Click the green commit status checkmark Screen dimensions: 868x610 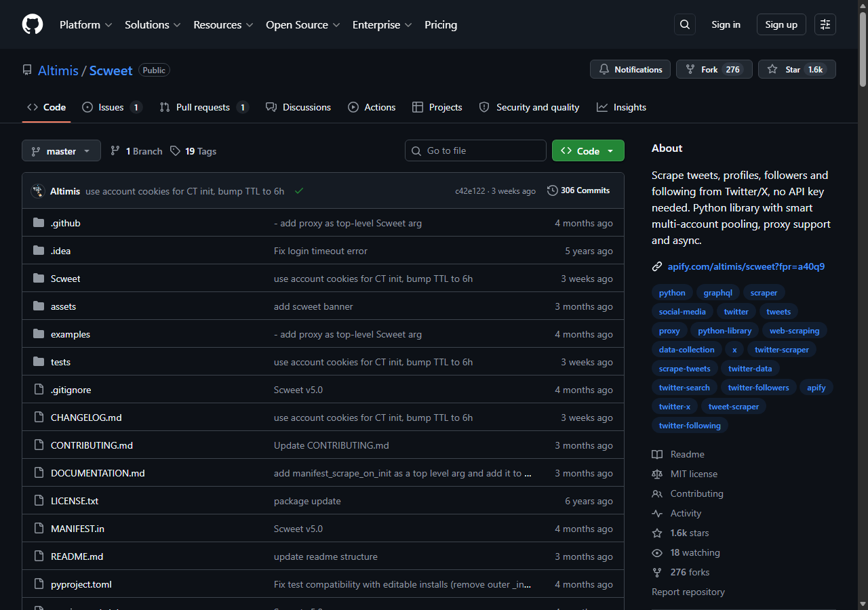pyautogui.click(x=299, y=191)
